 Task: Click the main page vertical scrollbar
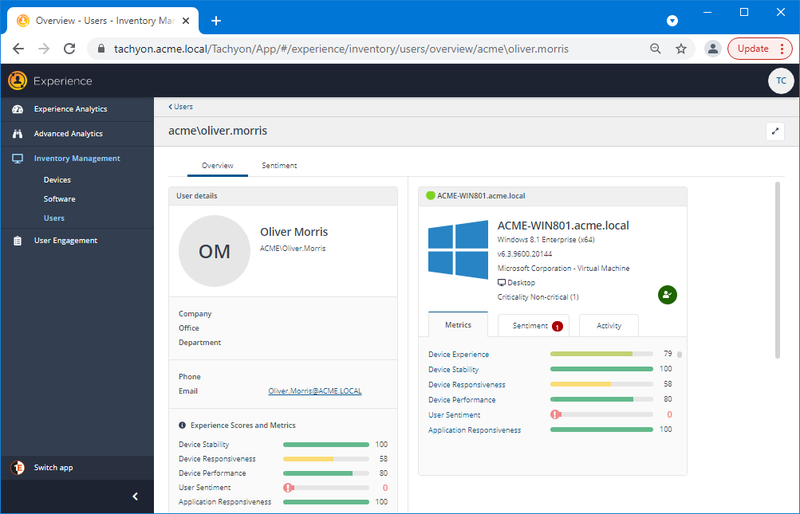tap(778, 270)
